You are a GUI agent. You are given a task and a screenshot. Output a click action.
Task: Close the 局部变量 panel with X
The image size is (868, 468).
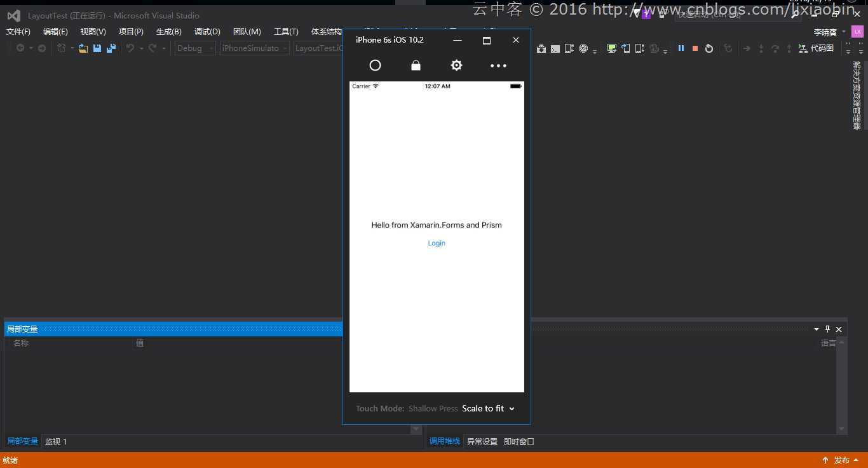(x=839, y=329)
